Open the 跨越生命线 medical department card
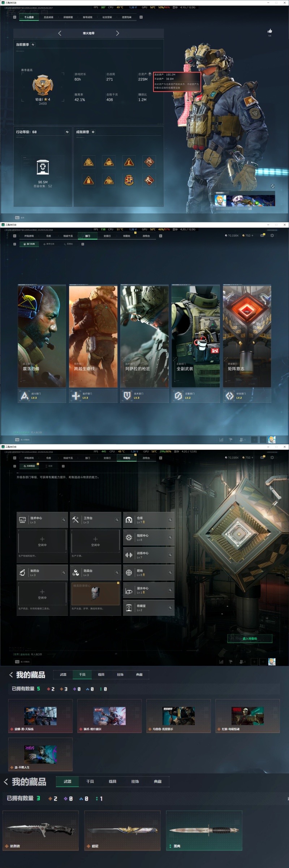289x868 pixels. click(93, 336)
